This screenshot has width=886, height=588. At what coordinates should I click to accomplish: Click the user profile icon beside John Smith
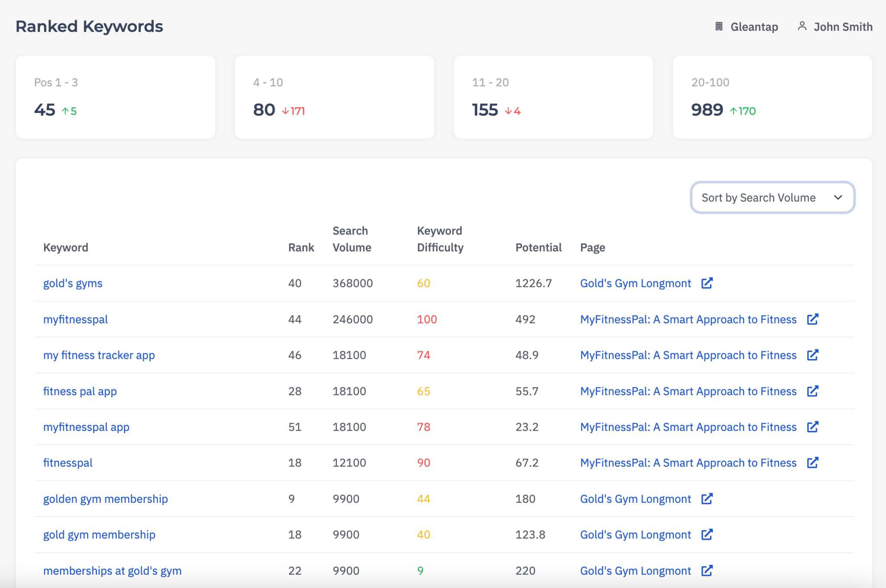802,26
